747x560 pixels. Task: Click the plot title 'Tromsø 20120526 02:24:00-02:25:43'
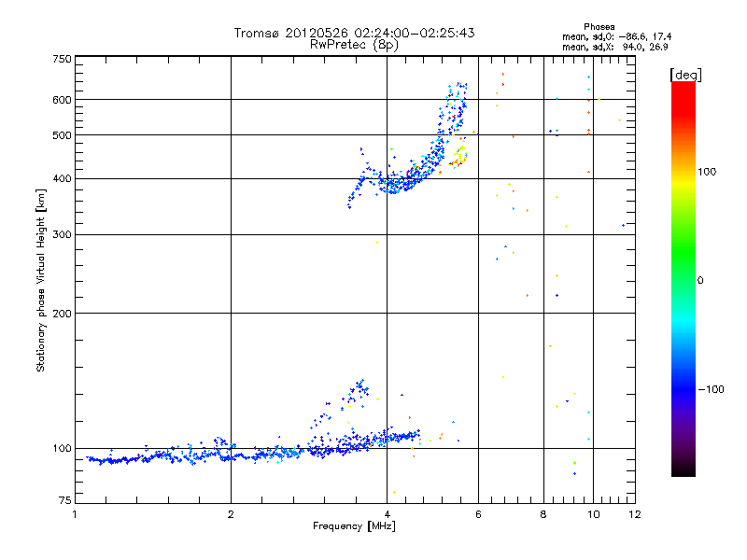pyautogui.click(x=354, y=33)
